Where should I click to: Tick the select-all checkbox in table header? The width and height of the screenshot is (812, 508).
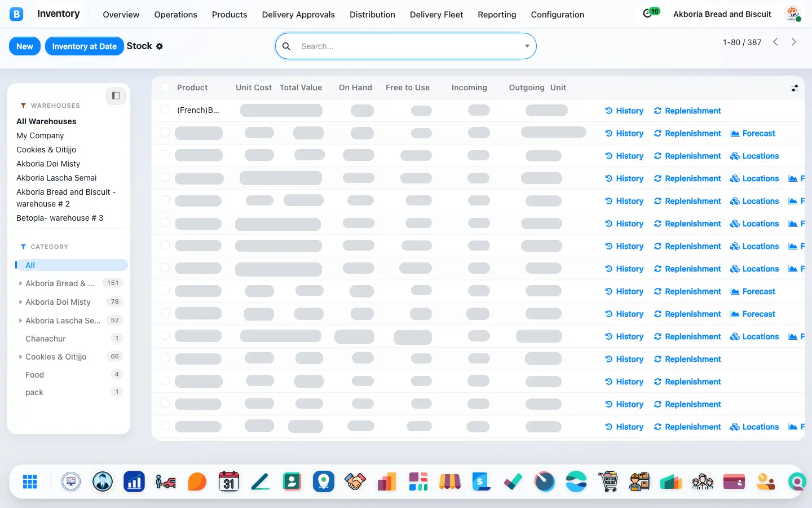click(x=165, y=87)
